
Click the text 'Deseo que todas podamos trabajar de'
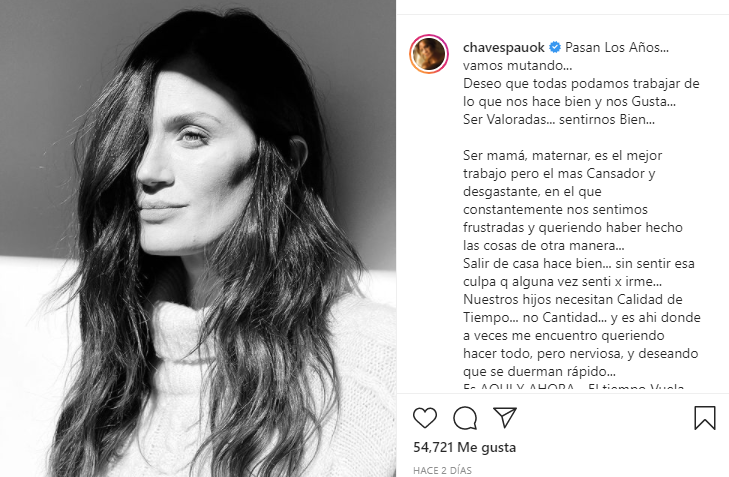[x=581, y=84]
